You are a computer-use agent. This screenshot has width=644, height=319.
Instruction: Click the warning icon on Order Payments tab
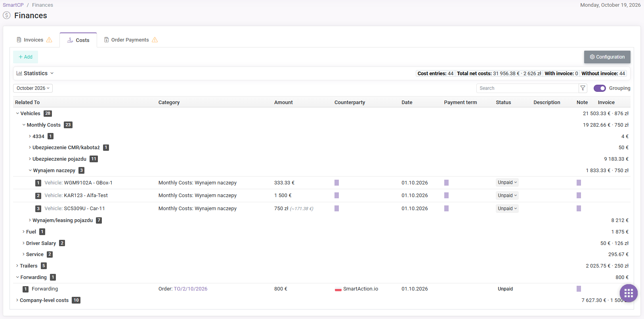point(155,40)
